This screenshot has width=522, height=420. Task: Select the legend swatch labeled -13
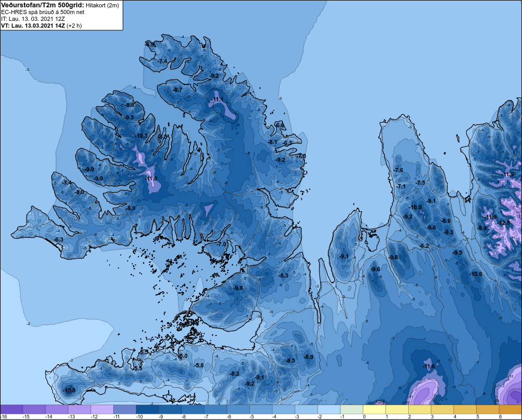coord(79,410)
